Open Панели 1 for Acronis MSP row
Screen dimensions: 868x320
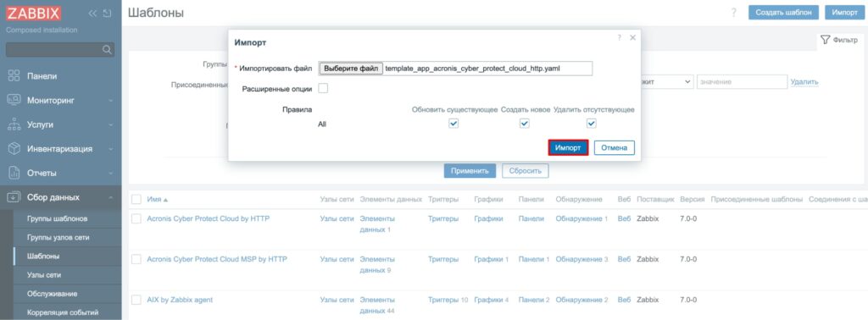[534, 259]
